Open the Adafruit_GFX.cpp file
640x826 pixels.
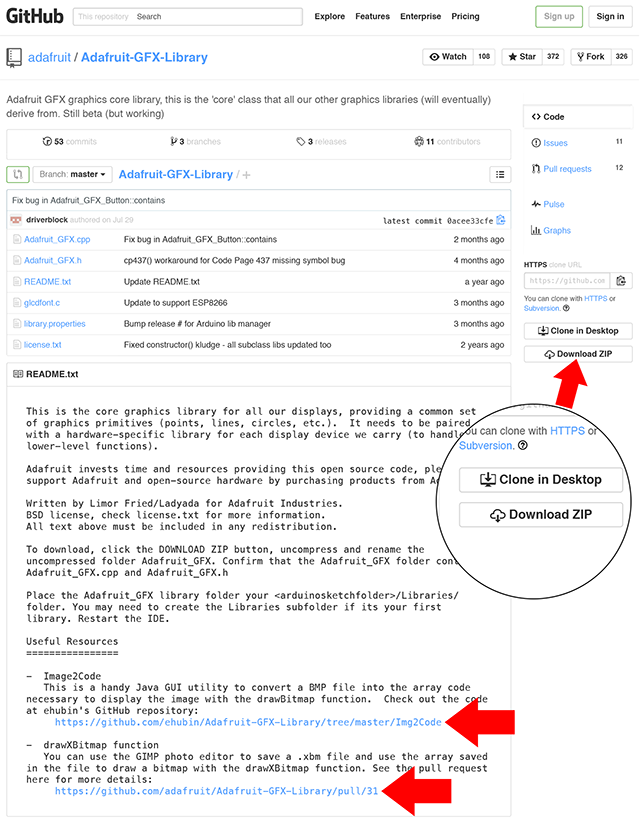coord(57,240)
